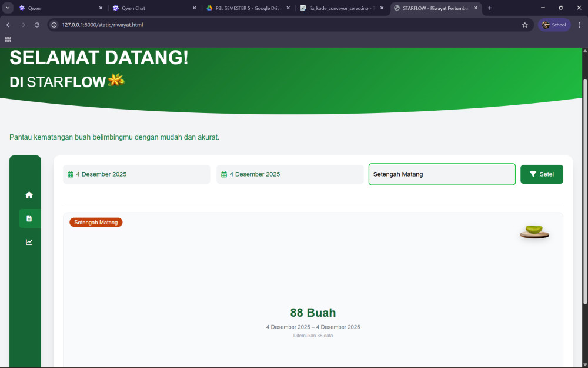Select the document history sidebar icon
The width and height of the screenshot is (588, 368).
click(29, 218)
